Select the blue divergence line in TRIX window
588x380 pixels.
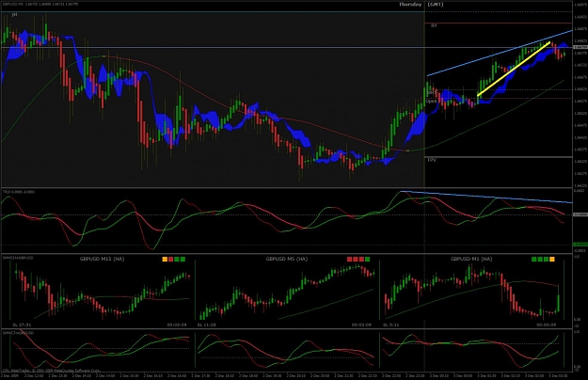click(x=486, y=198)
